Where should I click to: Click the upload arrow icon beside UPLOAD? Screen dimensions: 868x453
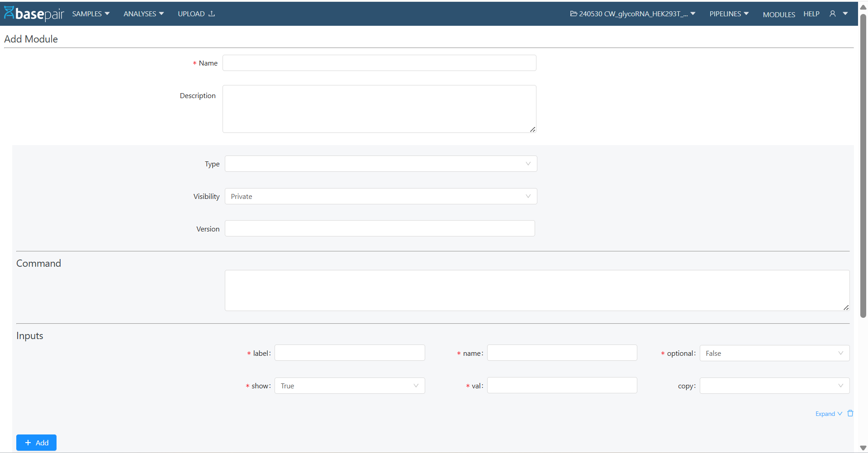(211, 14)
